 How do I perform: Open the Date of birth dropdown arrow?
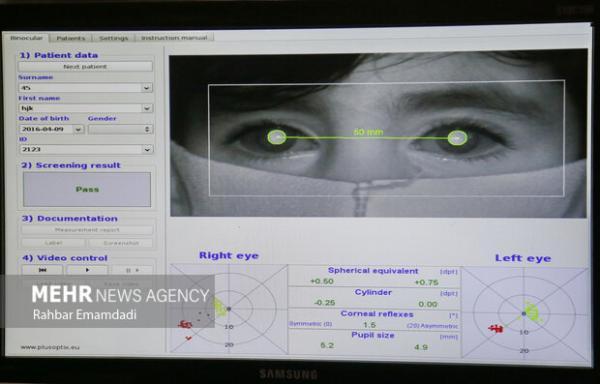(78, 129)
